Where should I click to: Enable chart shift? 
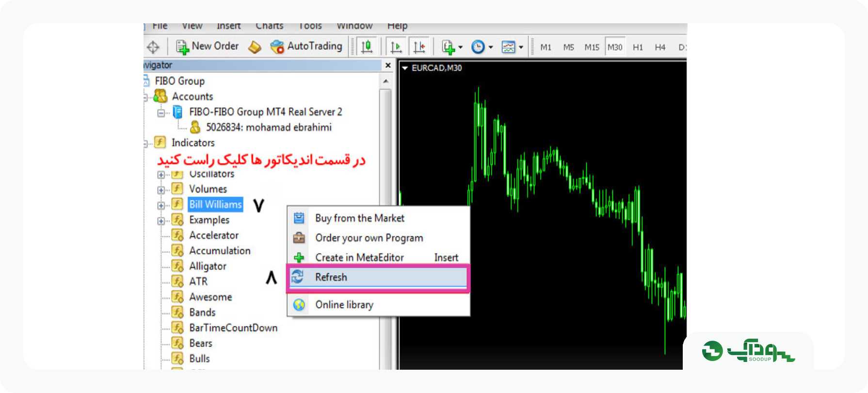[419, 47]
